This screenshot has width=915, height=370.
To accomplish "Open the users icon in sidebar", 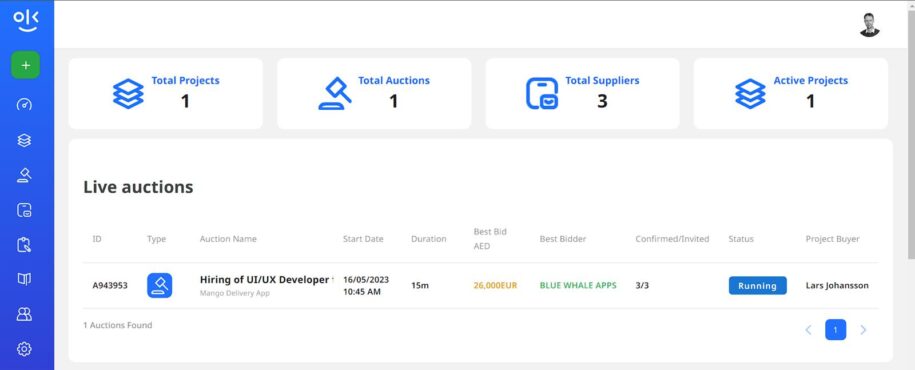I will click(x=24, y=314).
